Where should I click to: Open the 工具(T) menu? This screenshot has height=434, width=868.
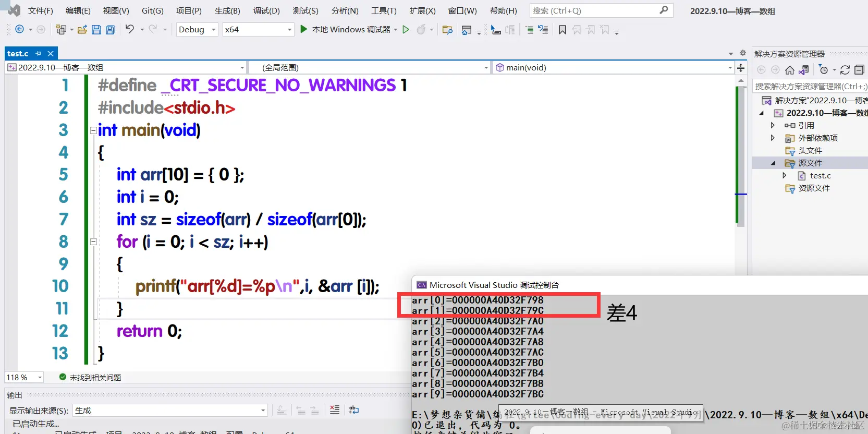384,10
